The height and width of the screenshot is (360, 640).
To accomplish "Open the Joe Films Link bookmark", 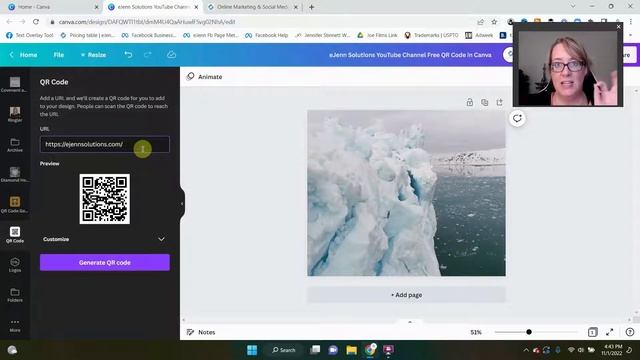I will click(377, 36).
